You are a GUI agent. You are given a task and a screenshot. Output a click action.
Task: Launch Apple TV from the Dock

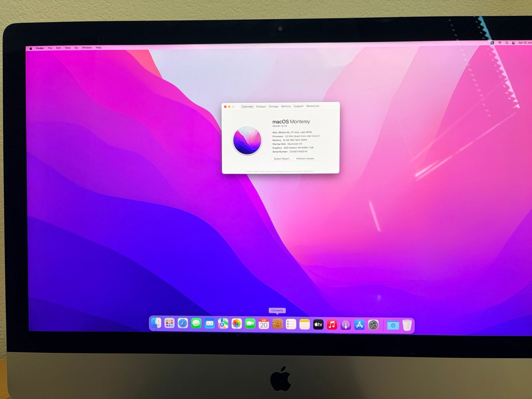pos(318,325)
